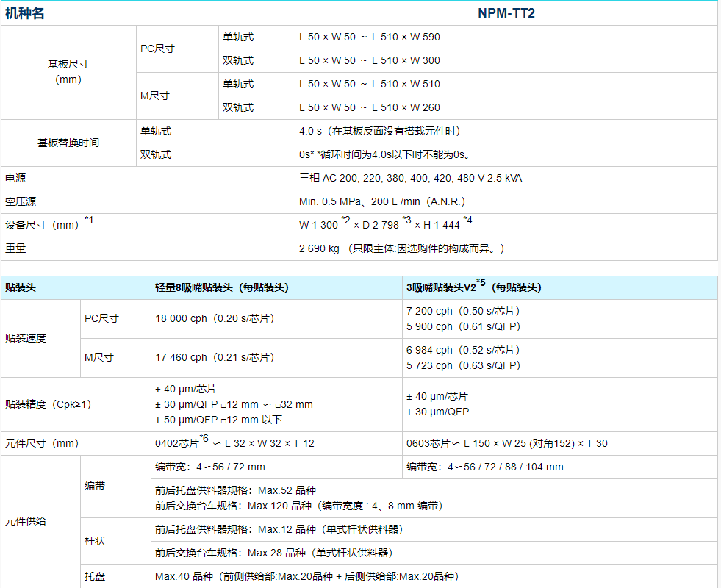The image size is (721, 588).
Task: Select the 三相 AC 200, 220, 380 power value
Action: (410, 178)
